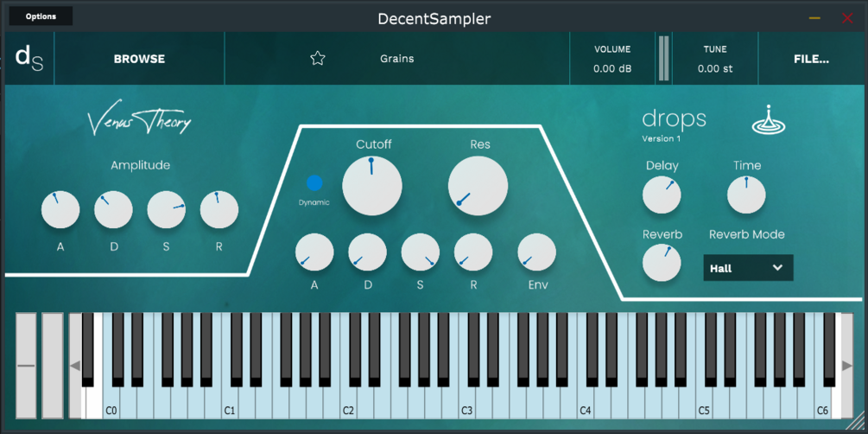Click the drops water-droplet logo icon
The image size is (868, 434).
pos(769,119)
